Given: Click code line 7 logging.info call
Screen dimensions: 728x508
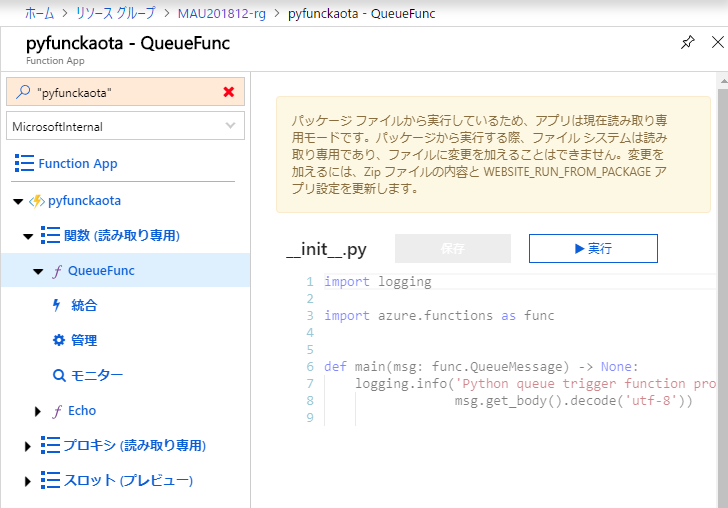Looking at the screenshot, I should (535, 384).
